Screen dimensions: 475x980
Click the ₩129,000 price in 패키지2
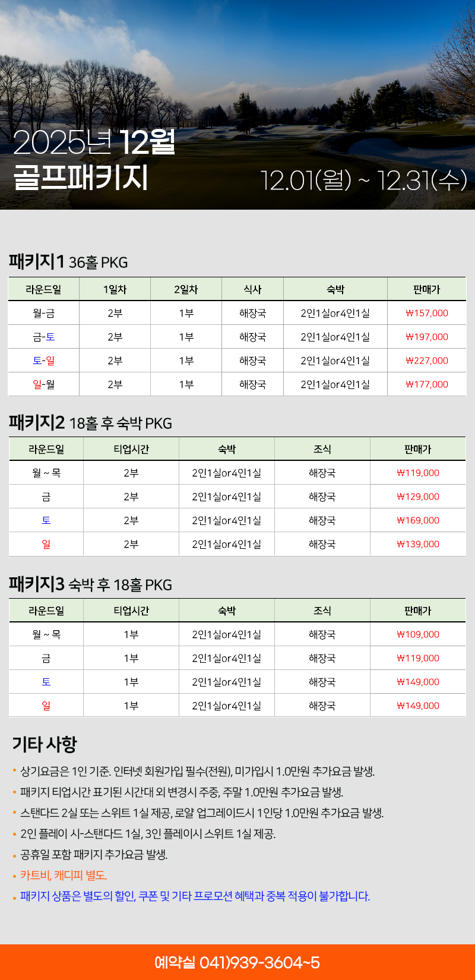click(418, 497)
